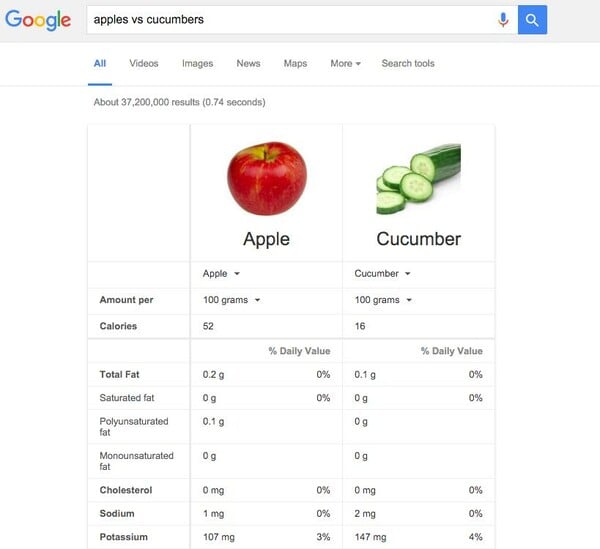600x549 pixels.
Task: Expand the More search menu
Action: tap(345, 64)
